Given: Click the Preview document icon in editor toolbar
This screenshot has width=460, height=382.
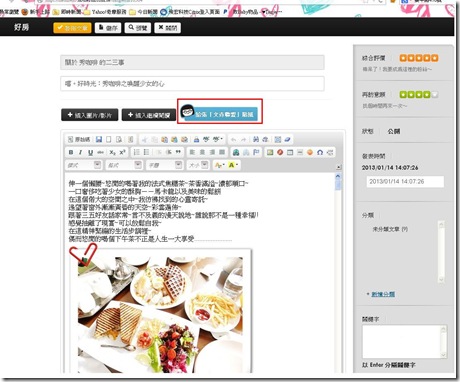Looking at the screenshot, I should (x=119, y=139).
